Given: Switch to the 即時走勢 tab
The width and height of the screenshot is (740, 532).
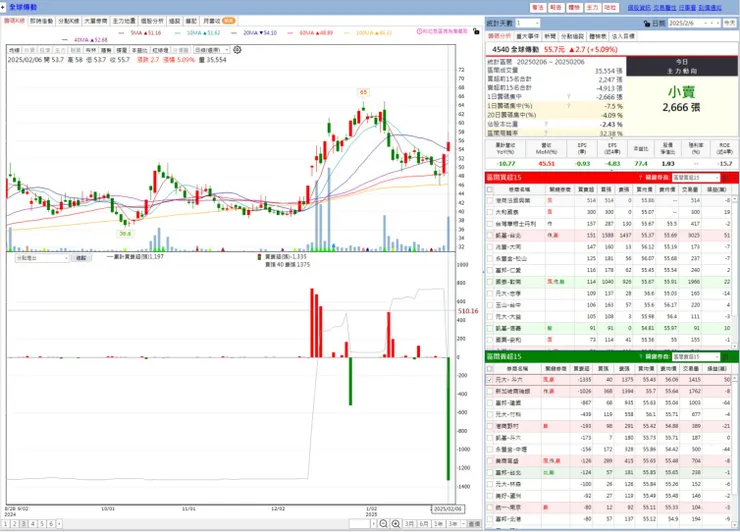Looking at the screenshot, I should [x=42, y=21].
